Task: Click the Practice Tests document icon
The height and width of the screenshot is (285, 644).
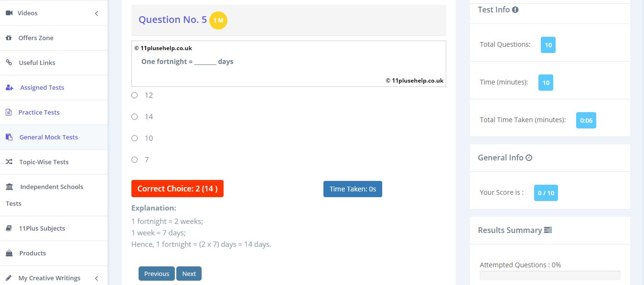Action: click(9, 112)
